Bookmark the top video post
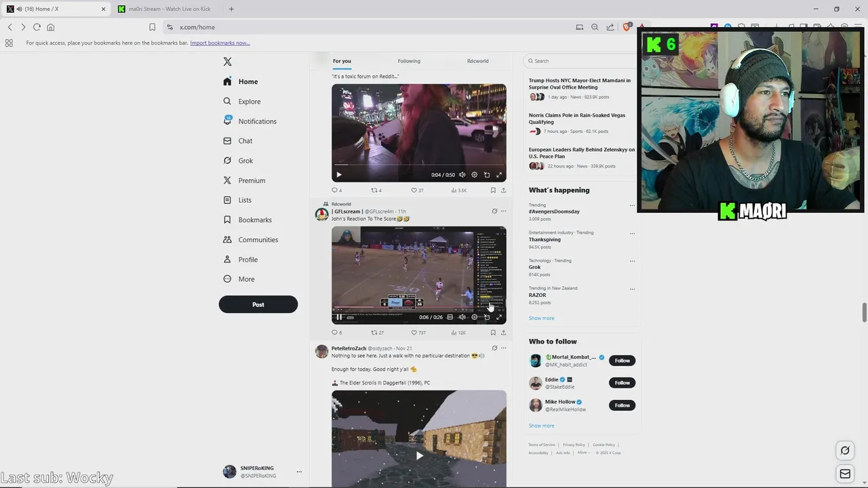 (493, 190)
